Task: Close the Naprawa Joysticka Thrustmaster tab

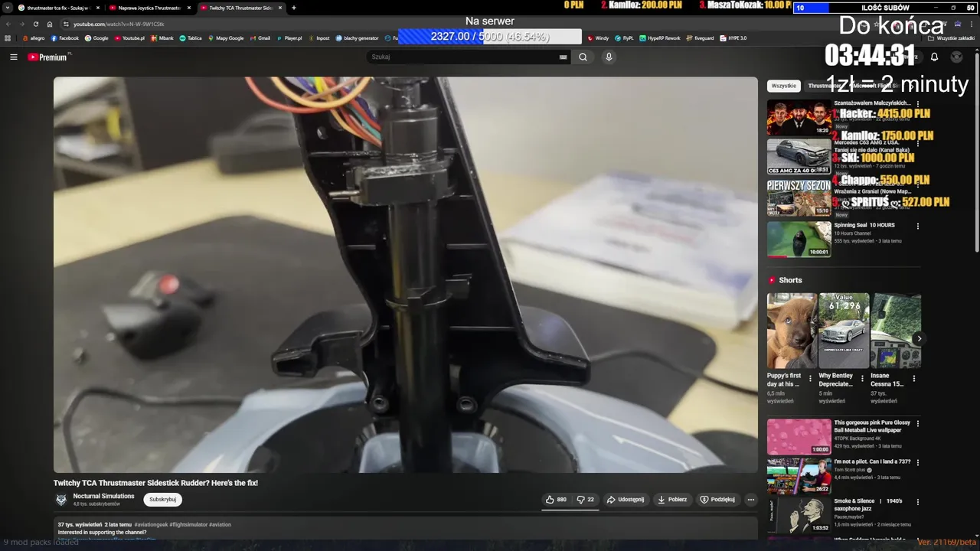Action: [x=189, y=8]
